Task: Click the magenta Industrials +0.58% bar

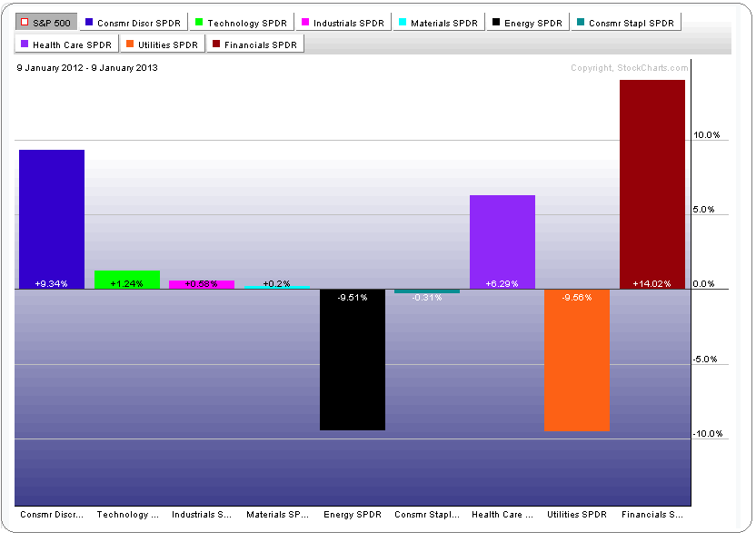Action: click(x=202, y=285)
